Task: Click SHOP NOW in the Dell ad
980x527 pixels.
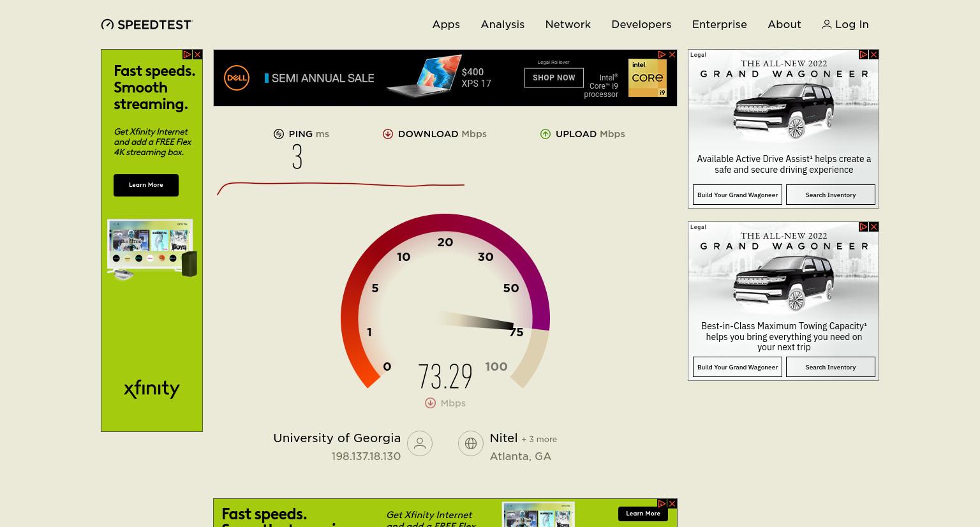Action: (x=554, y=78)
